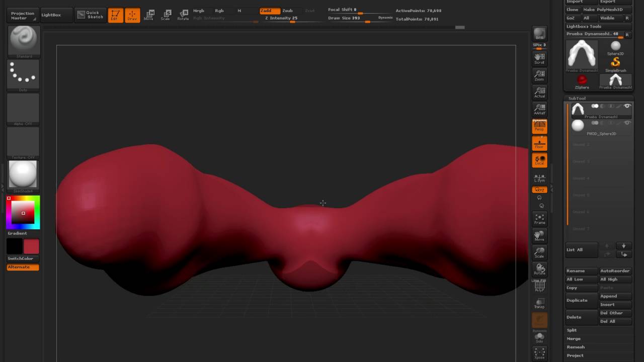Open the Alpha Off picker
This screenshot has width=644, height=362.
click(23, 109)
